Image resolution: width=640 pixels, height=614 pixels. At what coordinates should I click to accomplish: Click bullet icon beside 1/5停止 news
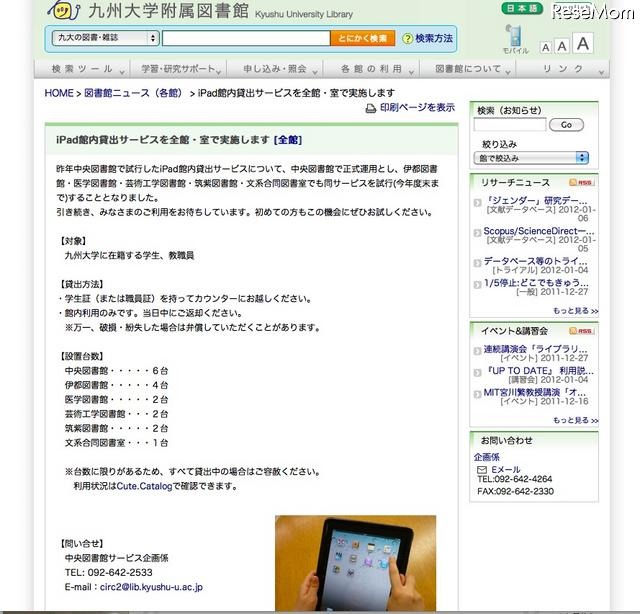(x=477, y=285)
